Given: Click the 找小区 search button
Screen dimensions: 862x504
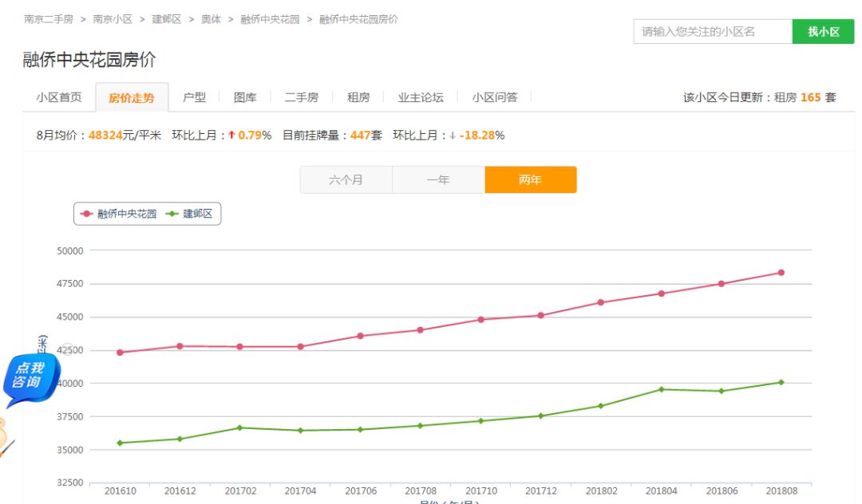Looking at the screenshot, I should tap(823, 30).
